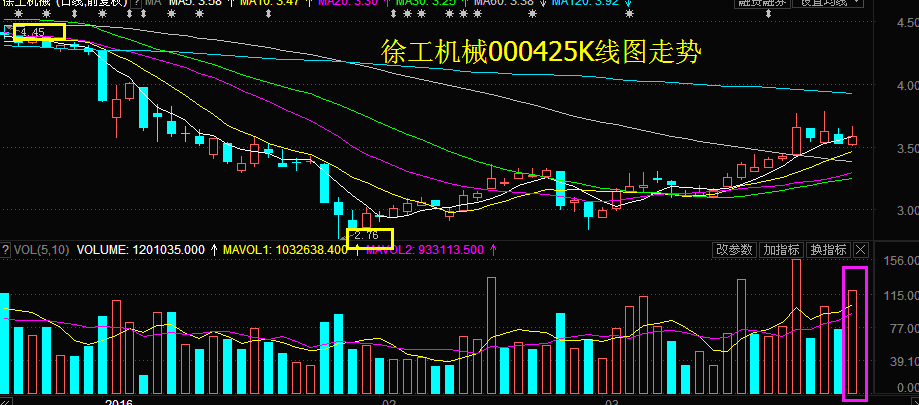This screenshot has height=405, width=919.
Task: Click the 39.10 volume axis label
Action: (x=903, y=363)
